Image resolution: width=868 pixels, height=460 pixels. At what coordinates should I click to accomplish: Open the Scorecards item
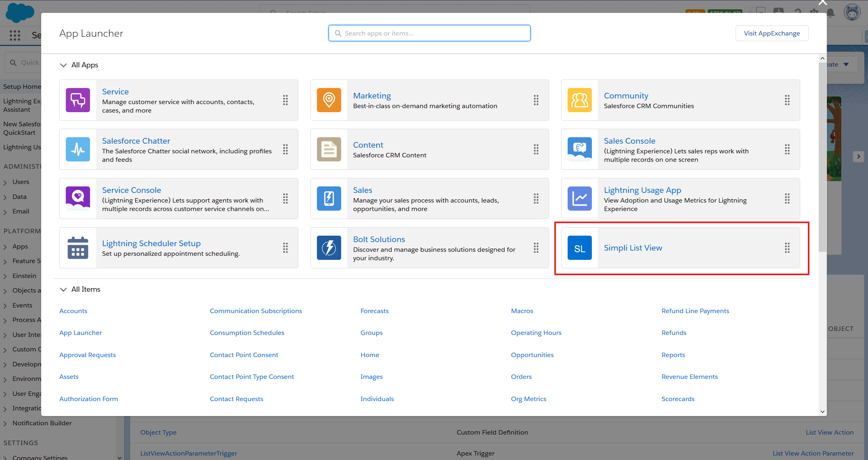(x=678, y=399)
